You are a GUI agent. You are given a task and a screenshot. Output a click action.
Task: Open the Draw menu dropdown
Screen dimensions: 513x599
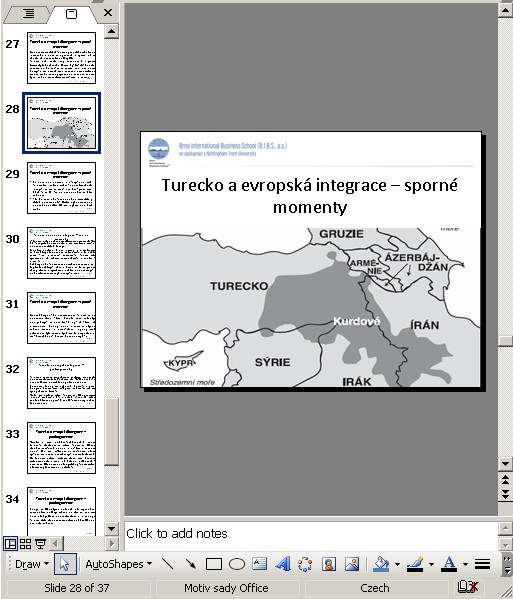pos(32,564)
